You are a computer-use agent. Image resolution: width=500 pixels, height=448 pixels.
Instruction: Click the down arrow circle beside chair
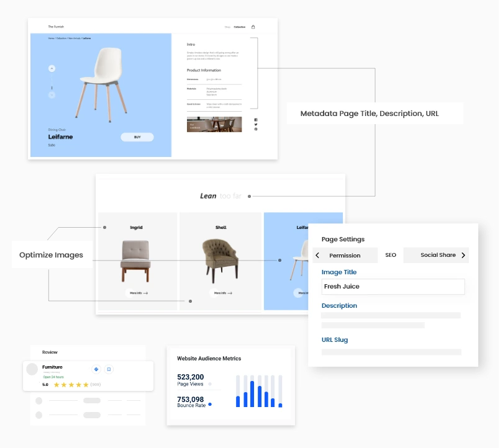[x=52, y=95]
